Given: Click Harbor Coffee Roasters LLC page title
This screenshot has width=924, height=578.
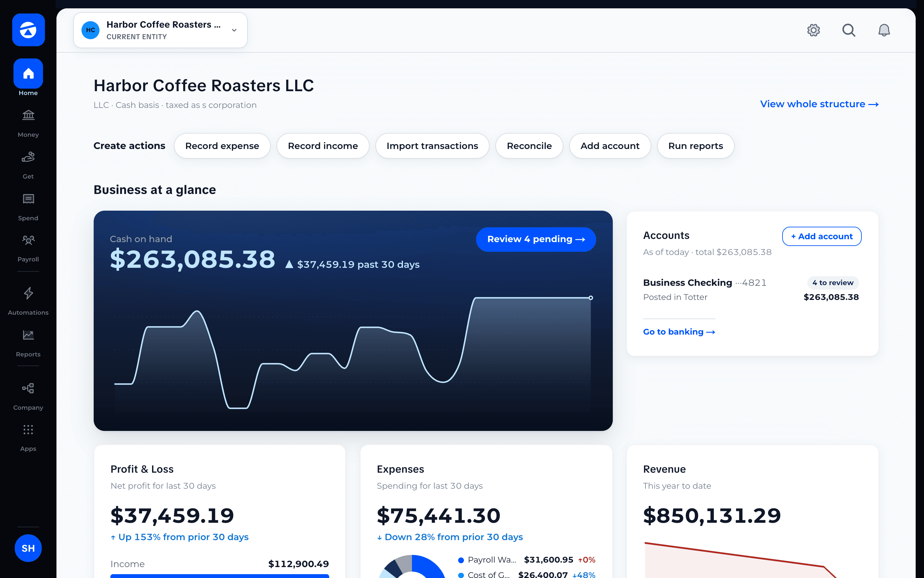Looking at the screenshot, I should click(x=204, y=86).
